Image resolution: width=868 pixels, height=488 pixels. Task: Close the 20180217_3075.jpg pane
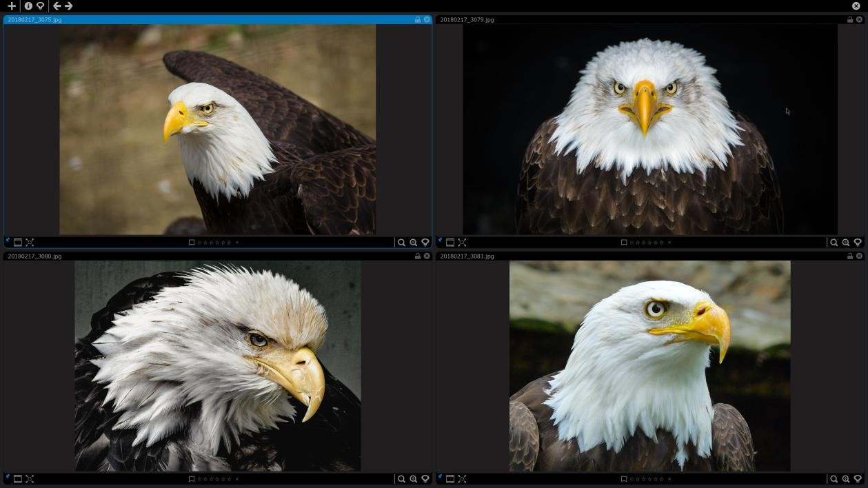point(427,19)
